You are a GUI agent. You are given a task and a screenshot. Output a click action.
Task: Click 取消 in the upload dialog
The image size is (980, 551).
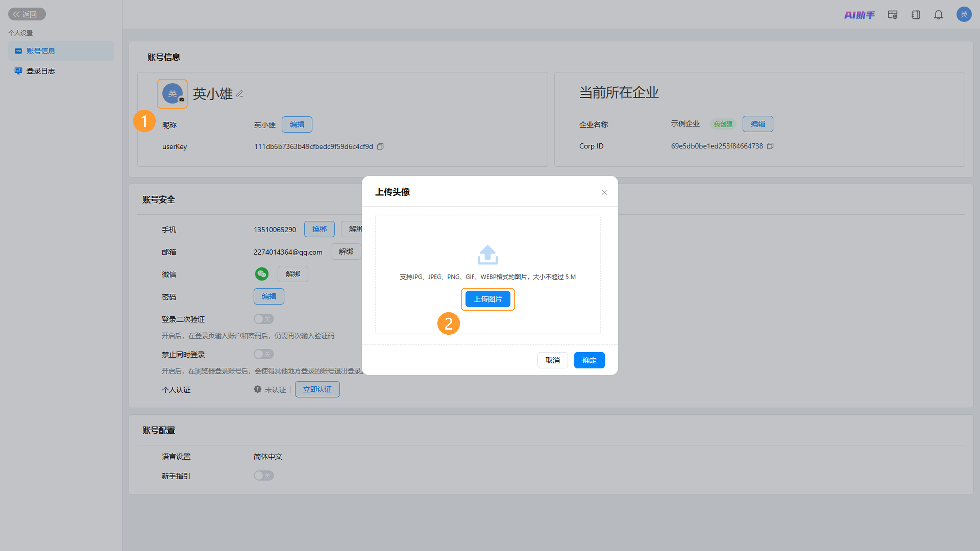point(552,360)
